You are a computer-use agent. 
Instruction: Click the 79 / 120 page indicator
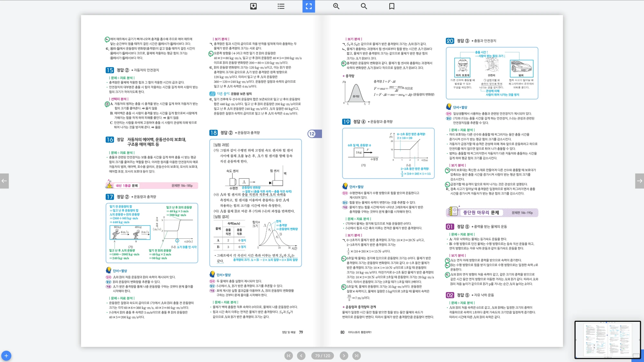(x=322, y=356)
